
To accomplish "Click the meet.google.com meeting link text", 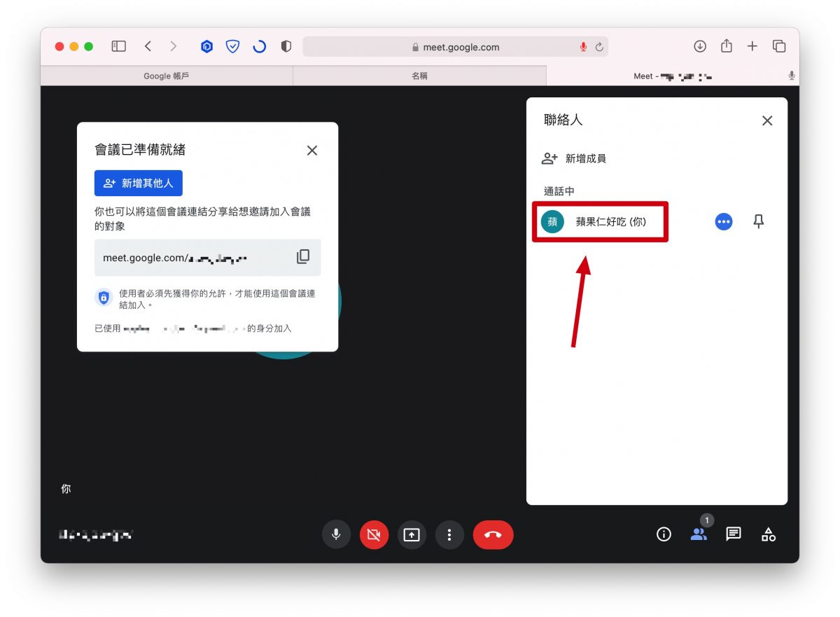I will [x=175, y=258].
